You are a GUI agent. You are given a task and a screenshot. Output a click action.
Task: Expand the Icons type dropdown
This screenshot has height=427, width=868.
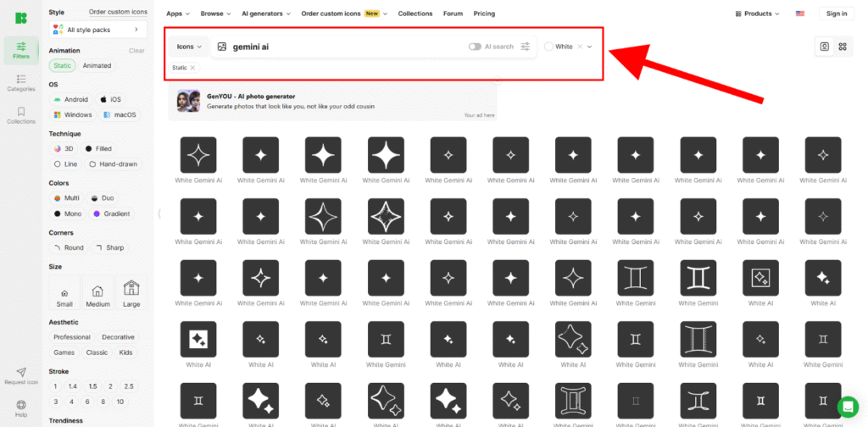(189, 47)
